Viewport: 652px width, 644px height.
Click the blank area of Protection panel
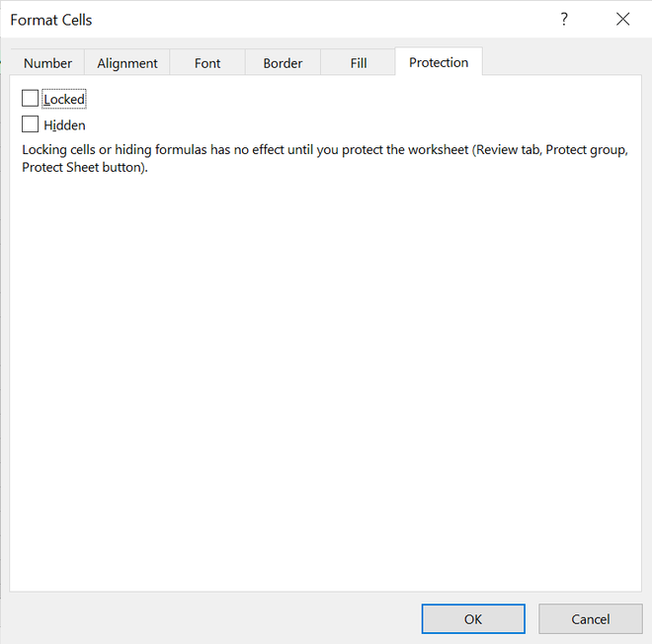pyautogui.click(x=326, y=375)
